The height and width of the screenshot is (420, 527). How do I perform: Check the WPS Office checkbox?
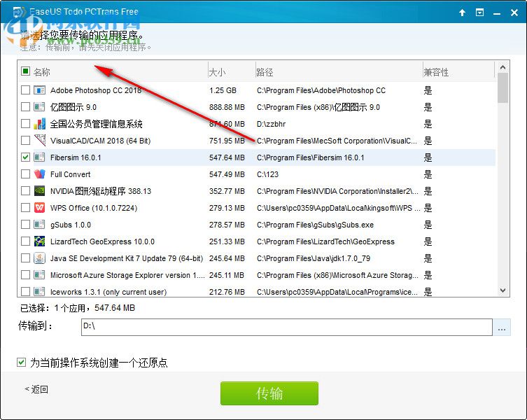25,207
